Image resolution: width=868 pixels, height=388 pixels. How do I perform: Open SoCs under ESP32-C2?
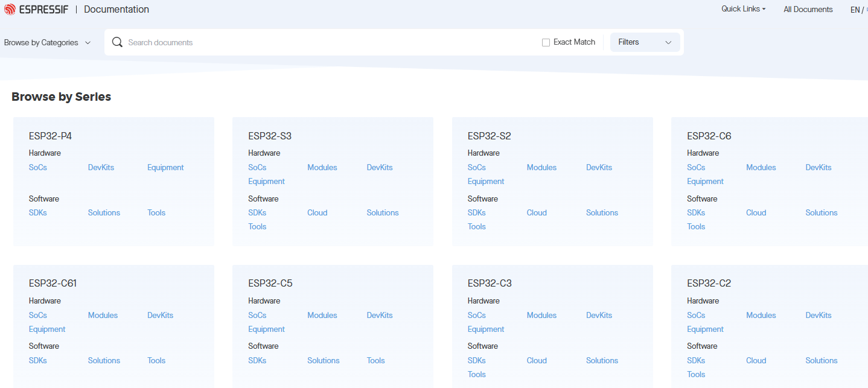point(696,315)
